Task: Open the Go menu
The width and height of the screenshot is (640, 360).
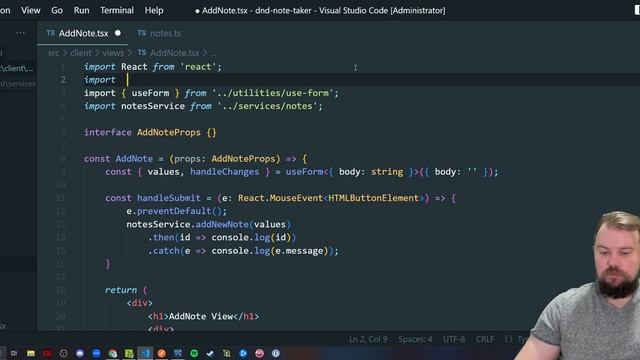Action: pyautogui.click(x=57, y=10)
